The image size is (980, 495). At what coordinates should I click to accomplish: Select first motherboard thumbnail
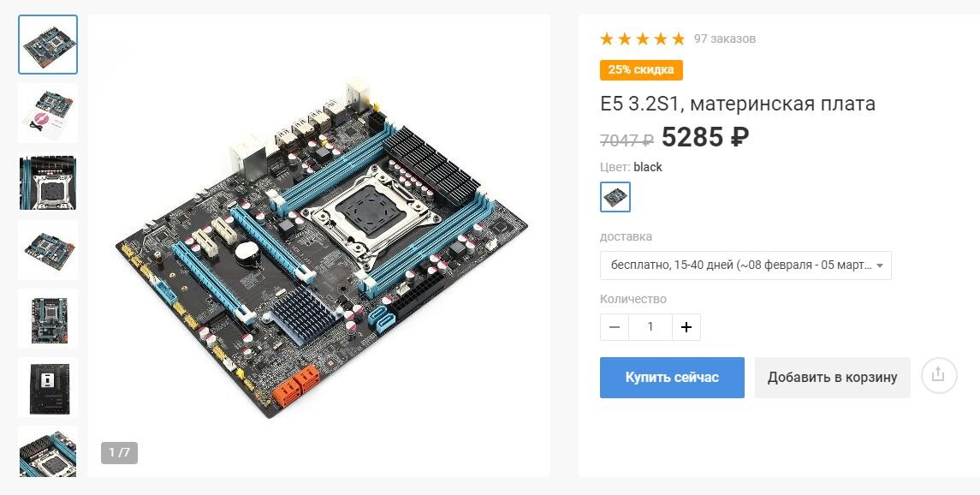(x=48, y=45)
